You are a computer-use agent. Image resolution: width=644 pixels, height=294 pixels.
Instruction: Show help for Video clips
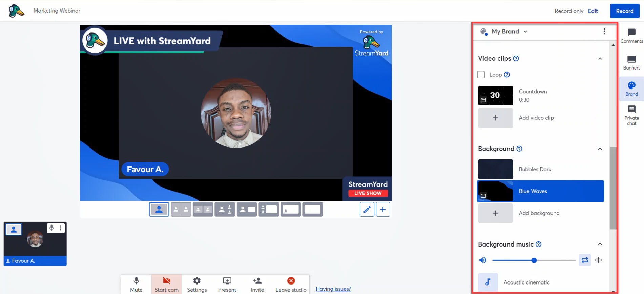[x=516, y=58]
